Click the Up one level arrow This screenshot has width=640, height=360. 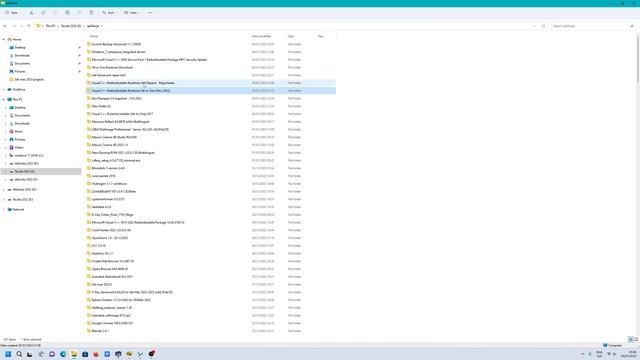click(x=29, y=26)
